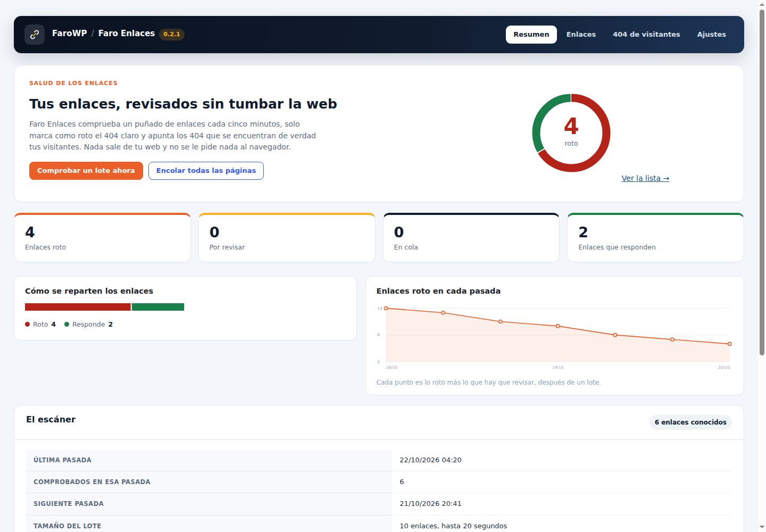
Task: Click the Tamaño del lote row label
Action: pos(67,526)
